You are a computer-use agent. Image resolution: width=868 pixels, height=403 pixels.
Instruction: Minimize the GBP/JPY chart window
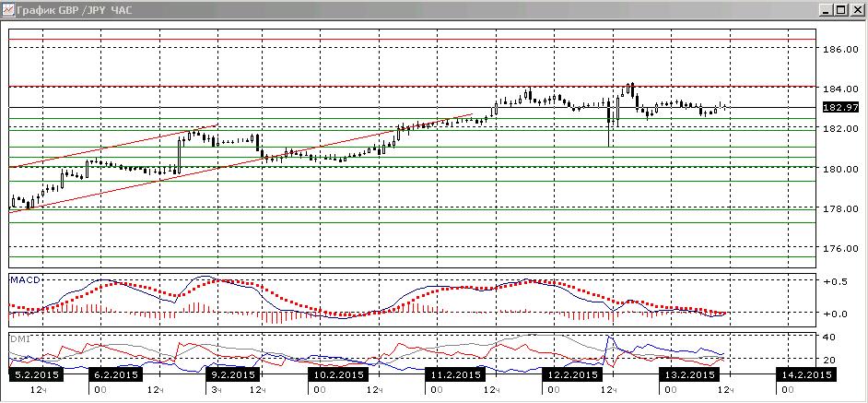828,9
